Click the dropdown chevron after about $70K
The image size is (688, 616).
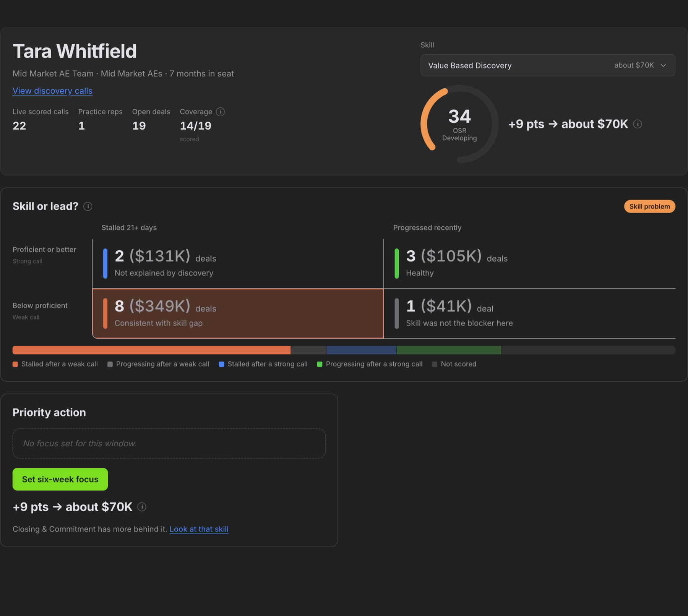(664, 65)
